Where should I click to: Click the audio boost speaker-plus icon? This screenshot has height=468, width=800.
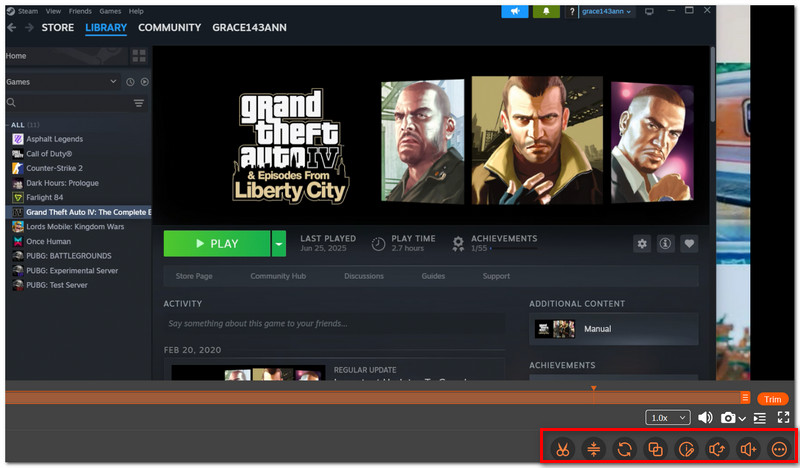748,449
